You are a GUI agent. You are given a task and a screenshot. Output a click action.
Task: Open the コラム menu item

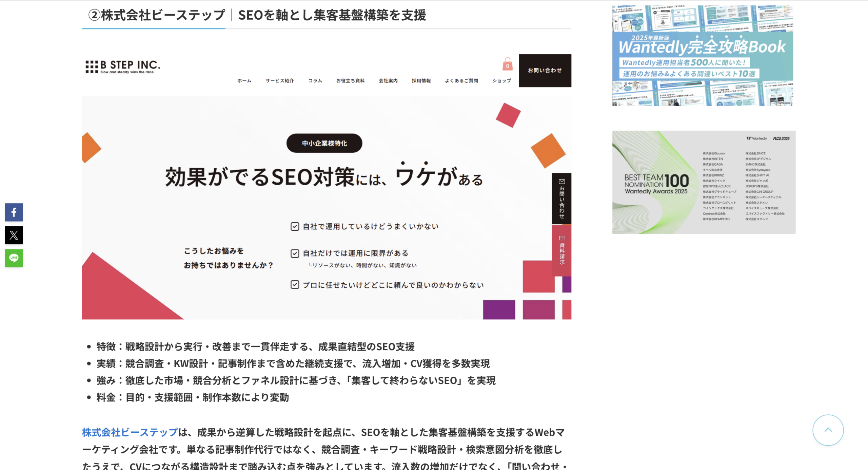click(x=315, y=81)
